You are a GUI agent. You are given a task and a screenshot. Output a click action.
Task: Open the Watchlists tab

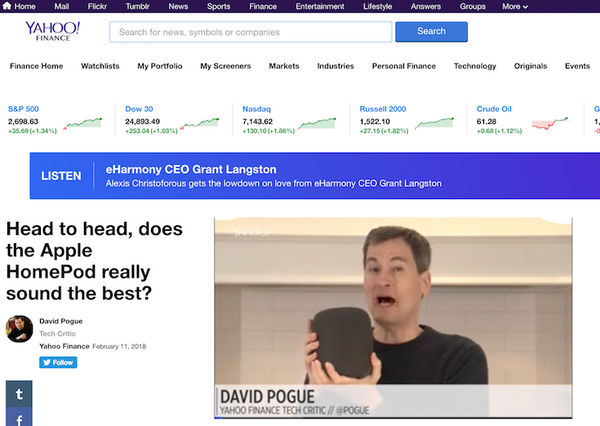[x=100, y=66]
